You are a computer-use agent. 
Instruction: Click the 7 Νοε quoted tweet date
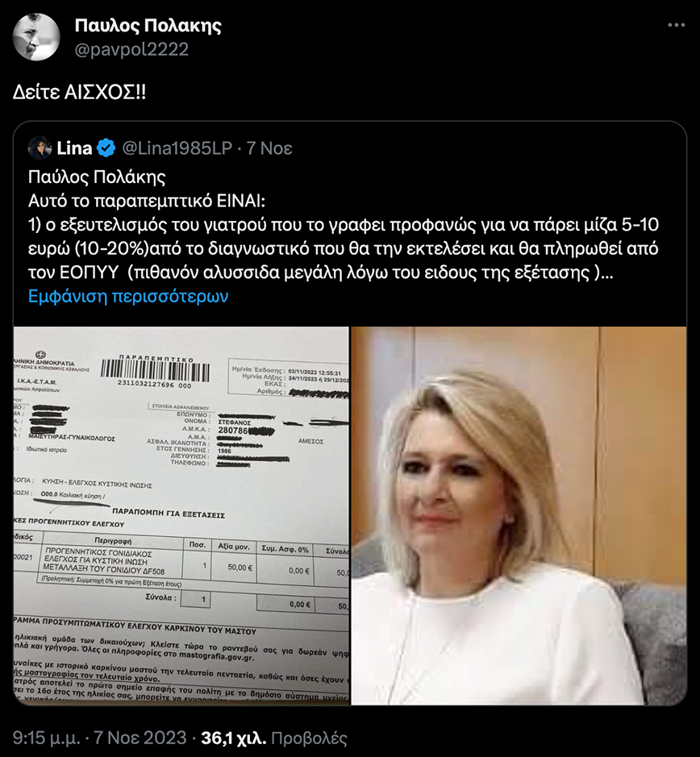point(269,148)
